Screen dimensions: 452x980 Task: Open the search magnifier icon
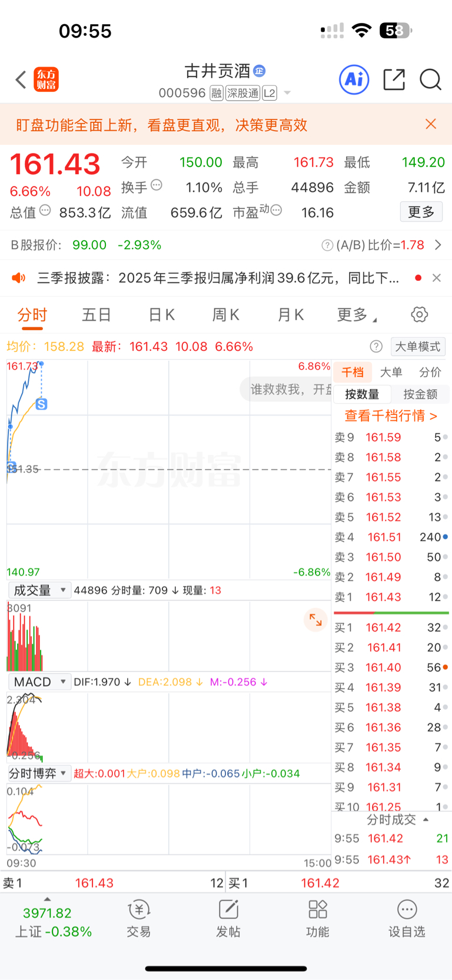[430, 79]
